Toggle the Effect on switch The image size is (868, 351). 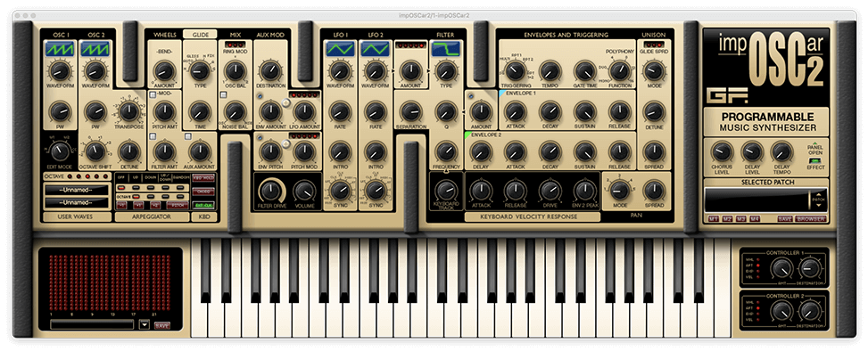[815, 161]
